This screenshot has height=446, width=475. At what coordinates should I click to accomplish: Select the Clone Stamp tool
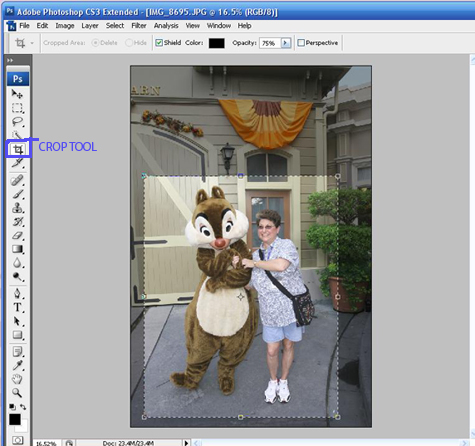[x=17, y=208]
